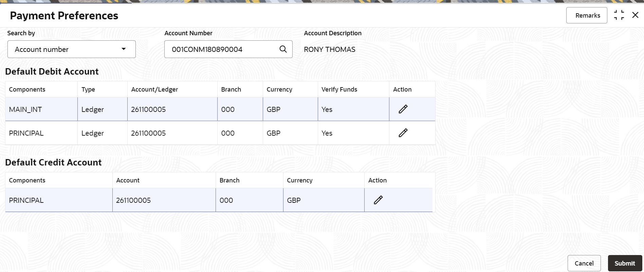The height and width of the screenshot is (272, 644).
Task: Click GBP currency in MAIN_INT row
Action: click(x=274, y=110)
